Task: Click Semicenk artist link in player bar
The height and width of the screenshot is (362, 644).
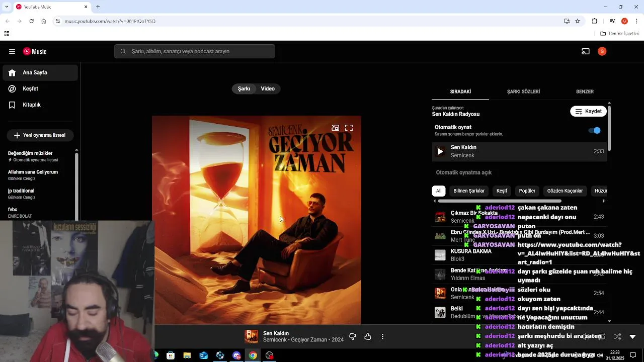Action: 275,340
